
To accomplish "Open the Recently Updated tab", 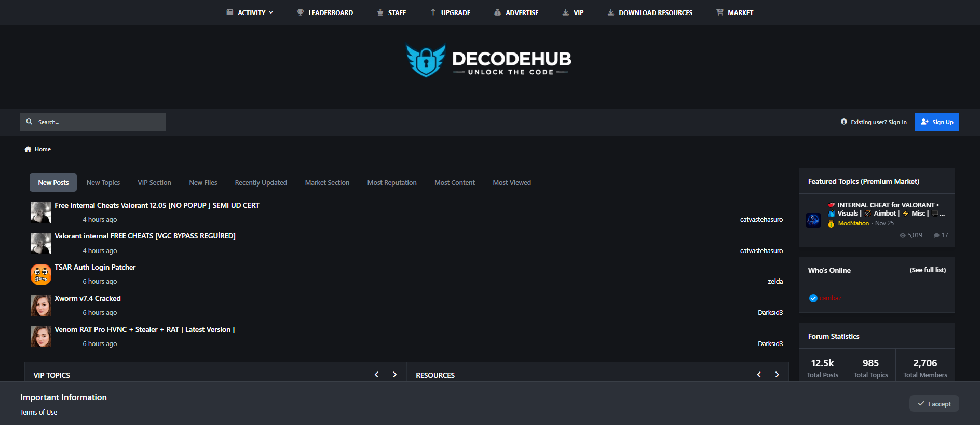I will pyautogui.click(x=261, y=182).
